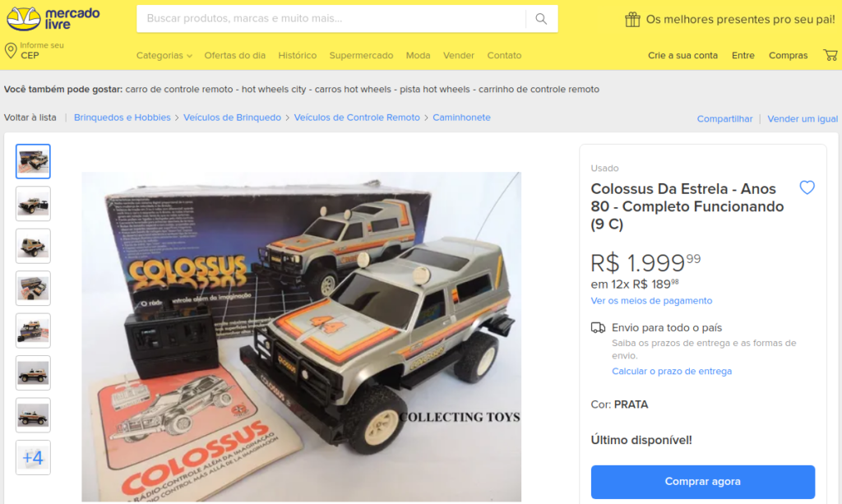Click the location pin CEP icon
The width and height of the screenshot is (842, 504).
(x=10, y=51)
